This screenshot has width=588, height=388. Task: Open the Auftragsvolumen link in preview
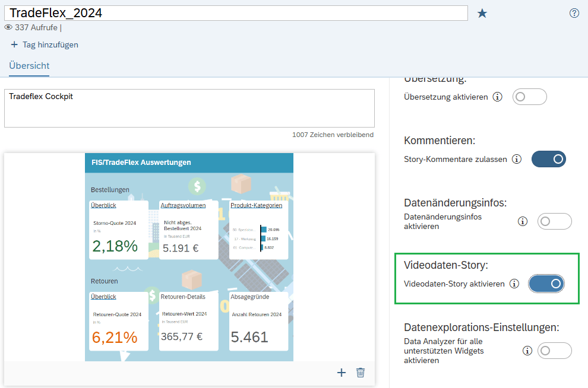[x=183, y=205]
